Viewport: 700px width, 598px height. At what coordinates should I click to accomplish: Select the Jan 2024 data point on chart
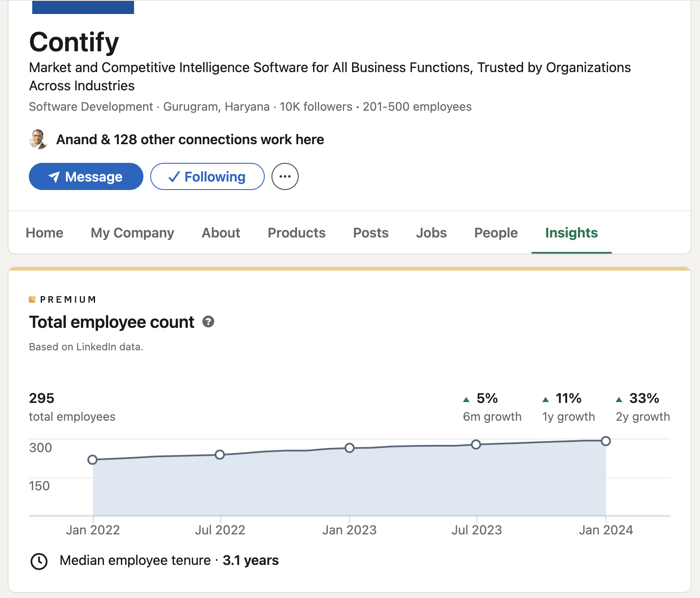tap(606, 441)
